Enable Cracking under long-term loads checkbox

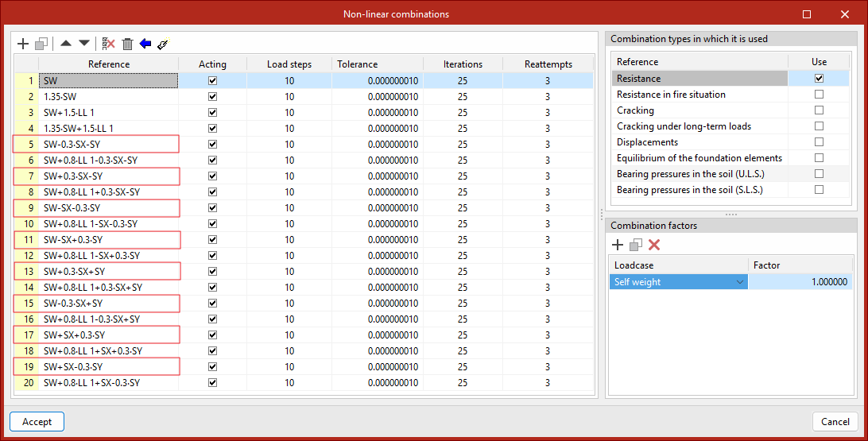pos(819,126)
